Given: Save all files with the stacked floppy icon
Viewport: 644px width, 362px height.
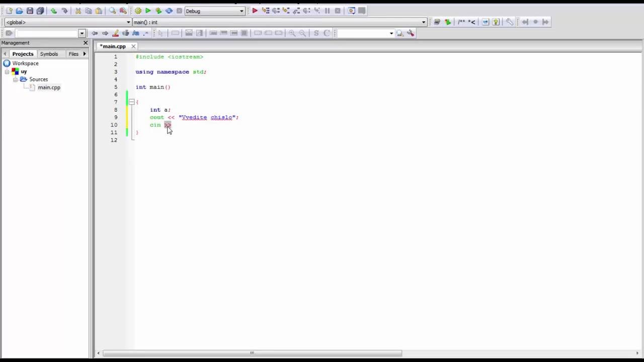Looking at the screenshot, I should 40,11.
